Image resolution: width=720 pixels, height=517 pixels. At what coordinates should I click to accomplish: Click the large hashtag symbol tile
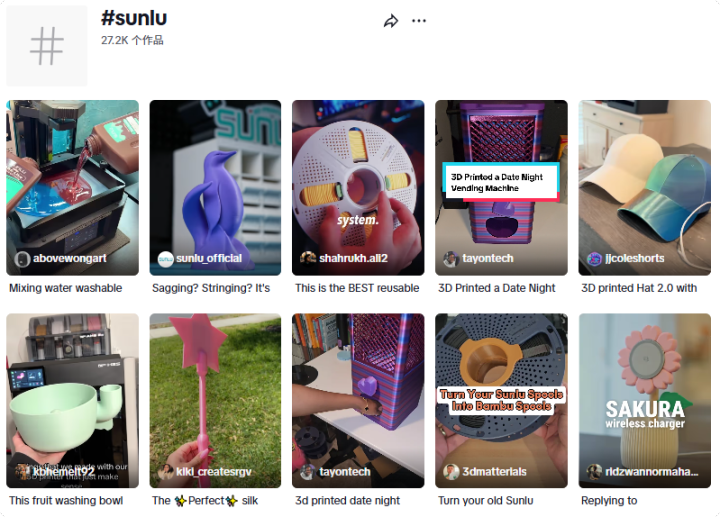click(x=46, y=46)
